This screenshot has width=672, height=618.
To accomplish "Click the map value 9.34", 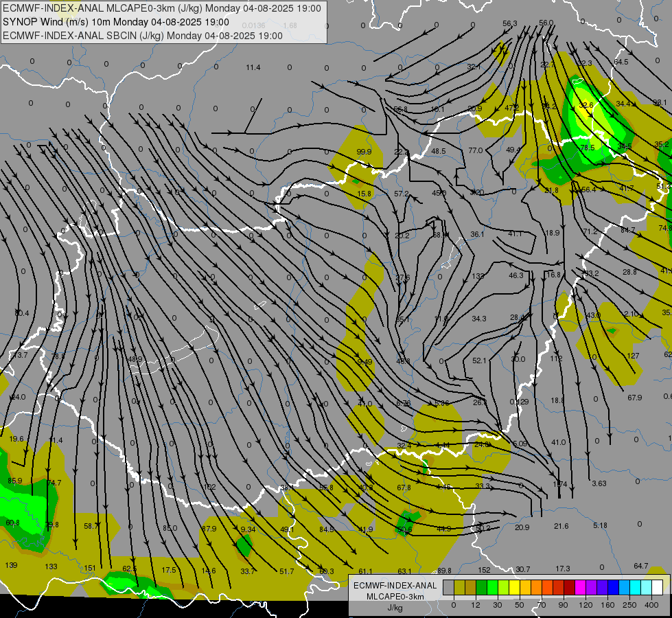I will point(248,529).
